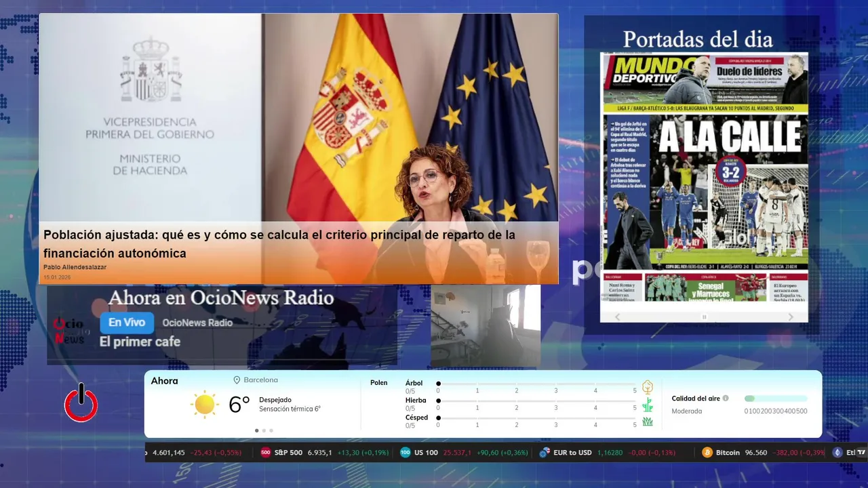This screenshot has width=868, height=488.
Task: Click the US 100 ticker icon
Action: [406, 453]
